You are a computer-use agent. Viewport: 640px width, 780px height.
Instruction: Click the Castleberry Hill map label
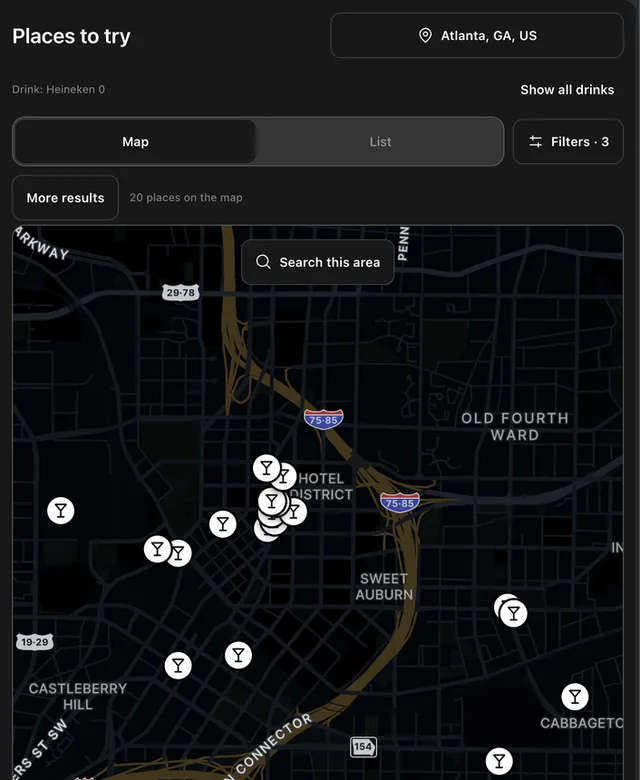pos(78,696)
